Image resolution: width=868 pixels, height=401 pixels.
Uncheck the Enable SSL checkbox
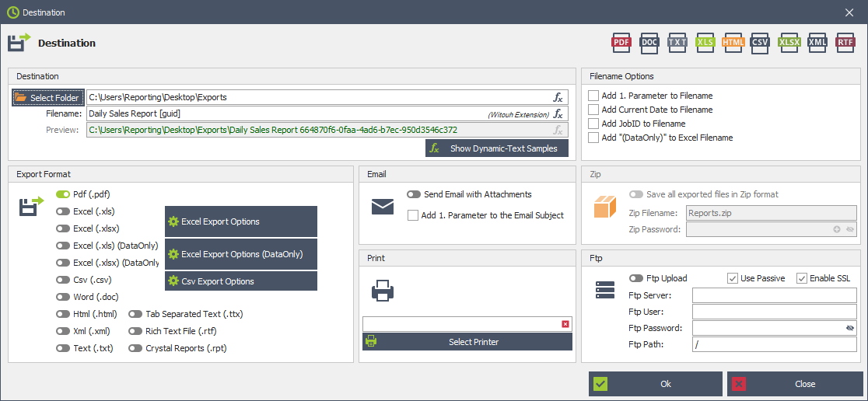point(802,278)
